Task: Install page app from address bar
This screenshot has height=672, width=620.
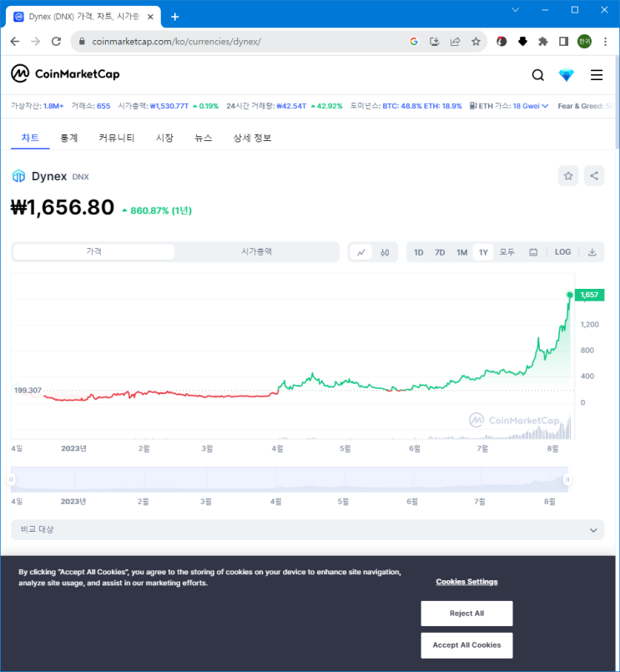Action: [435, 42]
